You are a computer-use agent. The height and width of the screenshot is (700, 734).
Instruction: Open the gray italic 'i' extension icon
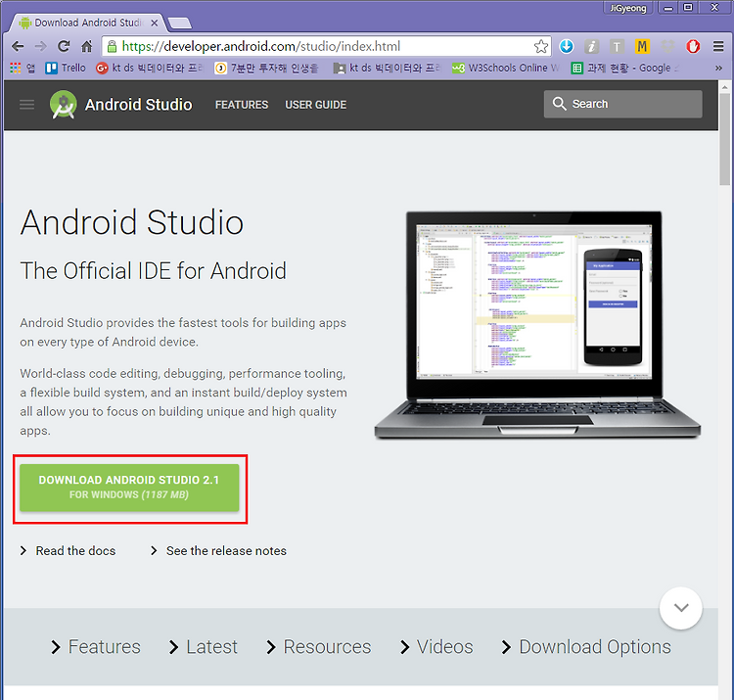[x=592, y=46]
